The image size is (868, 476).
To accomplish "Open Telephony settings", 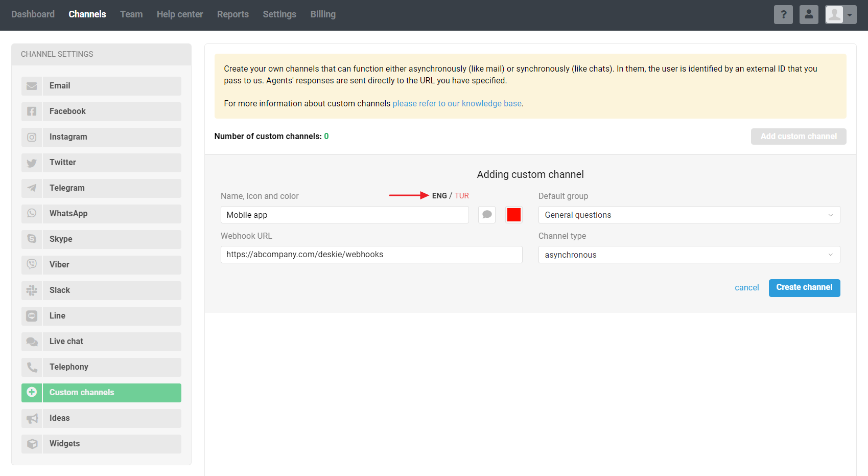I will 101,367.
